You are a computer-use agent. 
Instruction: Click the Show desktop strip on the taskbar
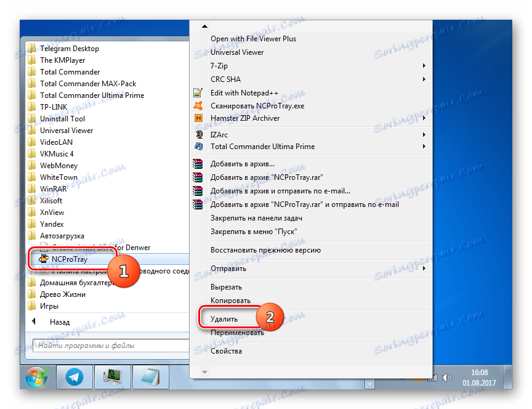click(x=508, y=377)
